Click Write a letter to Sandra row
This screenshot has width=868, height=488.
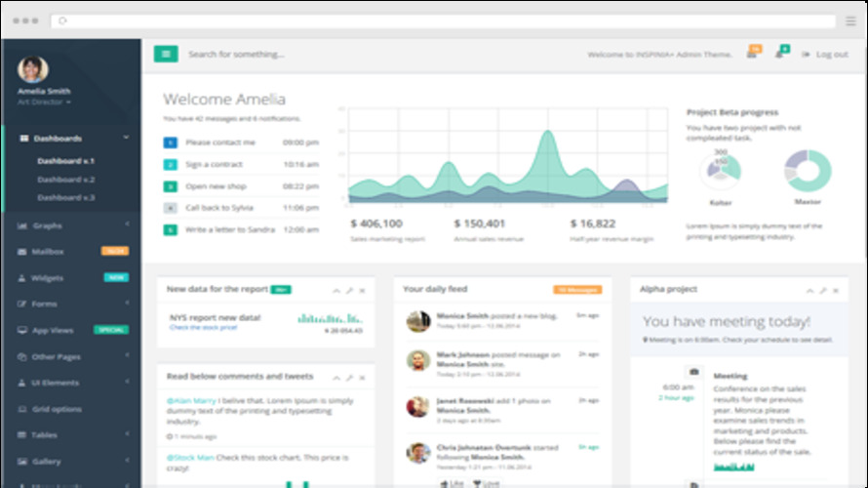(241, 229)
